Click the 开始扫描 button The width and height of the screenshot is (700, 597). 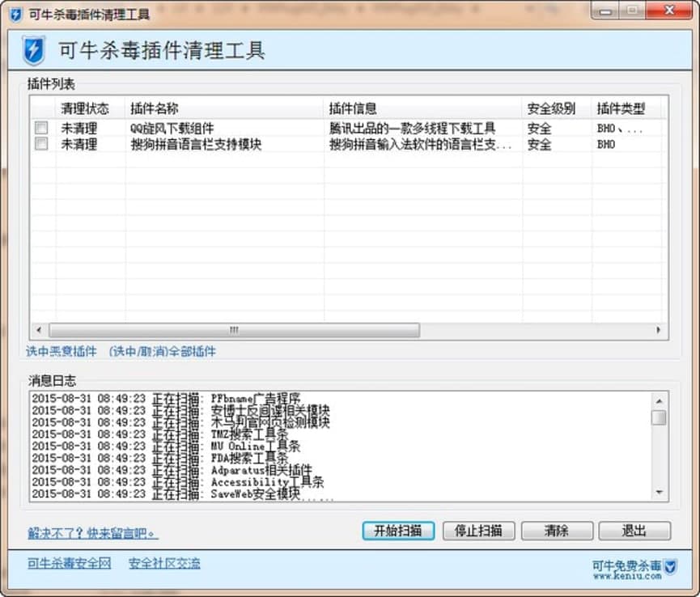[x=398, y=531]
